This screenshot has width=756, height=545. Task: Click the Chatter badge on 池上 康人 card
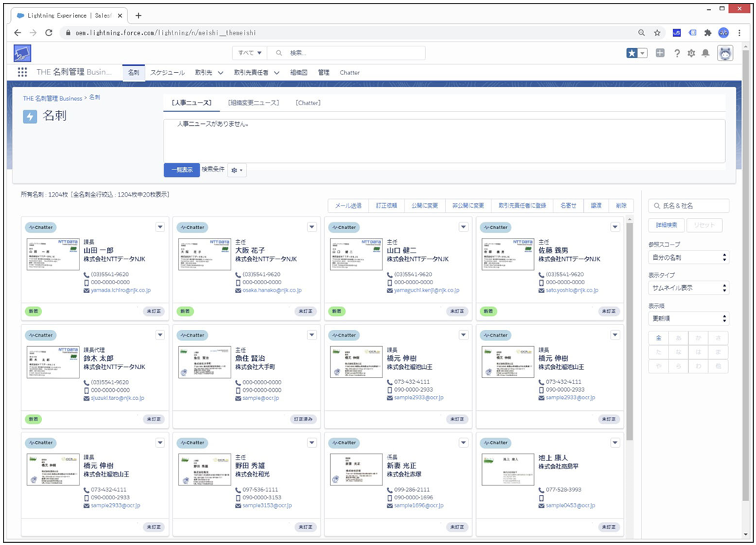(x=496, y=443)
